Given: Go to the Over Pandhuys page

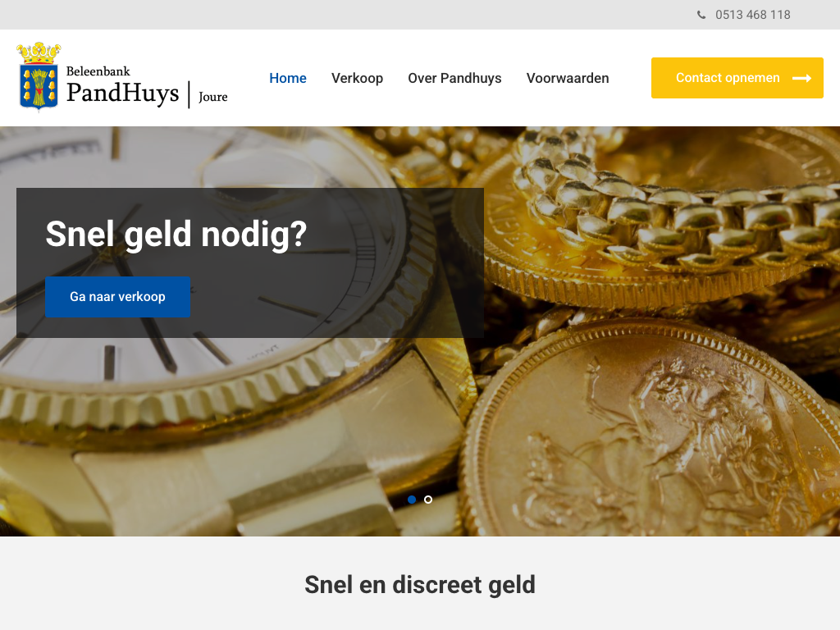Looking at the screenshot, I should [x=454, y=78].
